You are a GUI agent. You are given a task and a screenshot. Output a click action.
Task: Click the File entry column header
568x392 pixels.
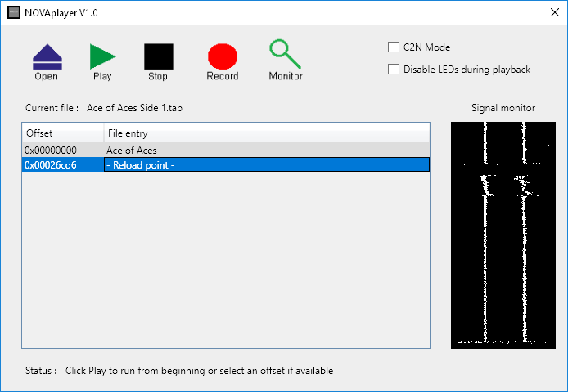[x=267, y=133]
